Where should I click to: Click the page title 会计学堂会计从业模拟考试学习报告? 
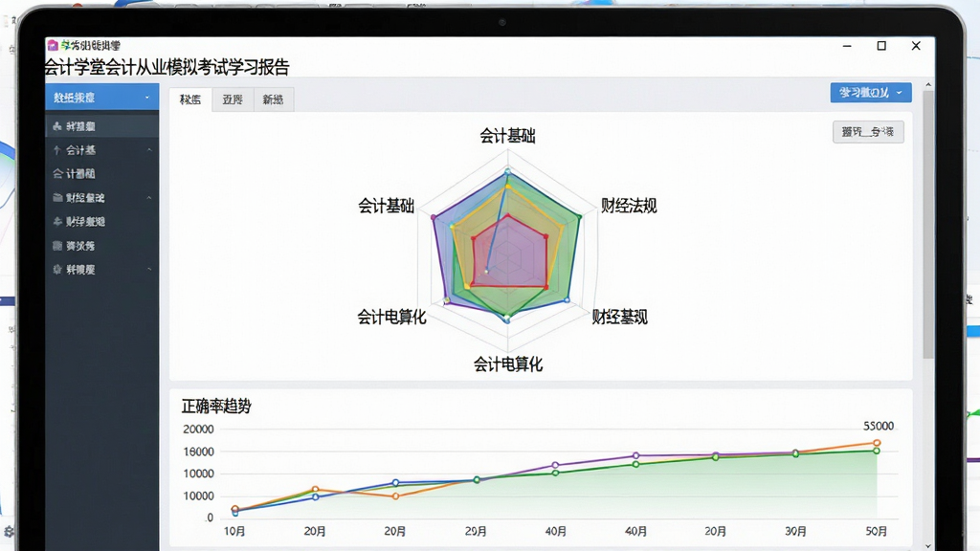167,68
